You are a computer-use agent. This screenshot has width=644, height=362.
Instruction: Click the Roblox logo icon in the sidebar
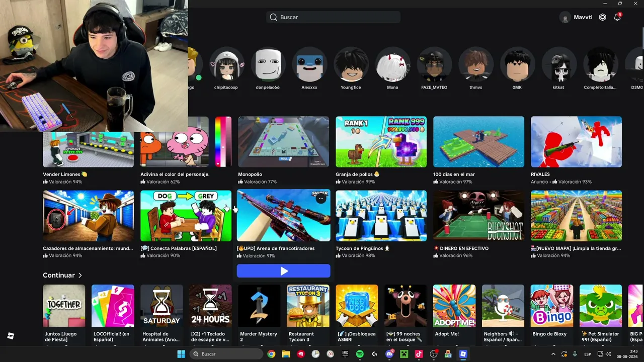(11, 336)
